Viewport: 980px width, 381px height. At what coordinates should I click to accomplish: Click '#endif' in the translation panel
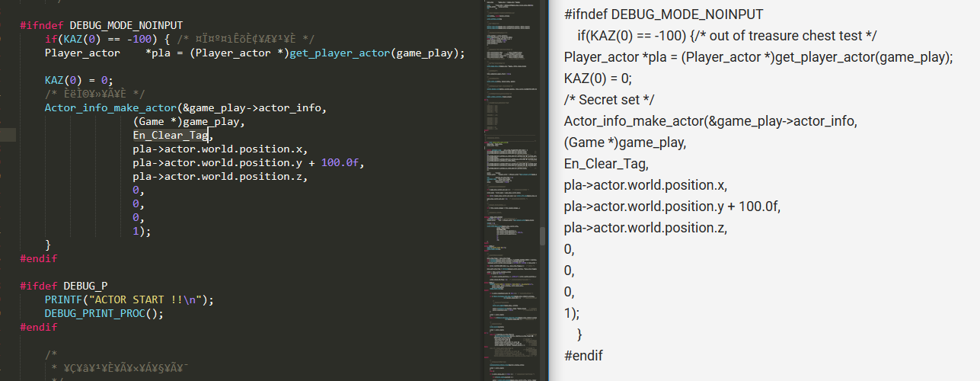pyautogui.click(x=584, y=356)
